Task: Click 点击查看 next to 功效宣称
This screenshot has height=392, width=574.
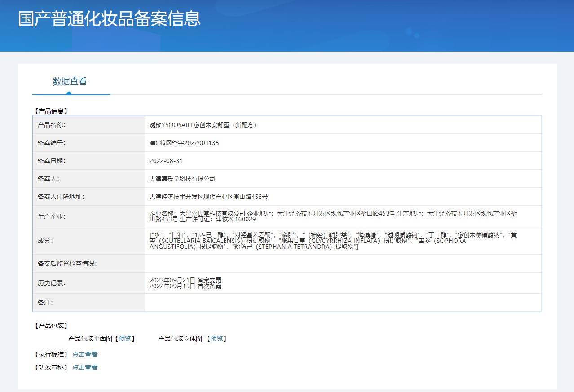Action: [85, 367]
